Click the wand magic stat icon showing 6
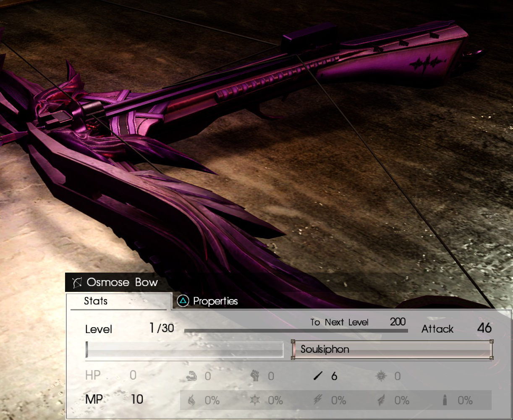The width and height of the screenshot is (513, 420). pyautogui.click(x=318, y=376)
